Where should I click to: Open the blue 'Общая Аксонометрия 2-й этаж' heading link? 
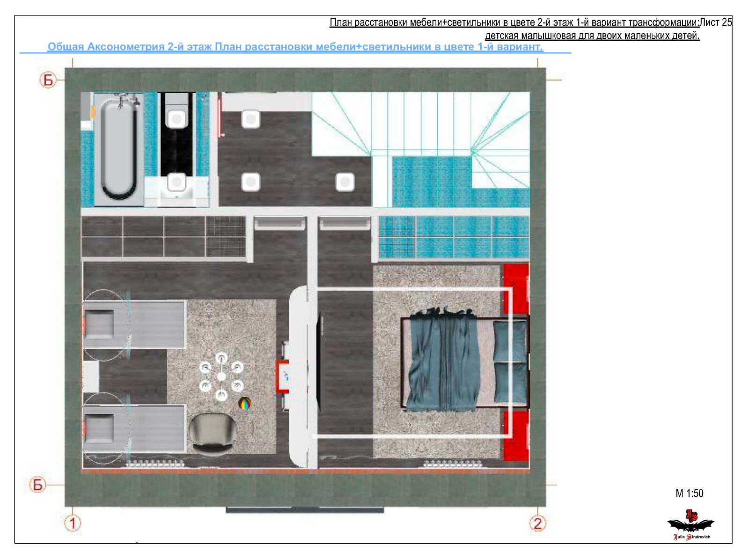point(295,47)
